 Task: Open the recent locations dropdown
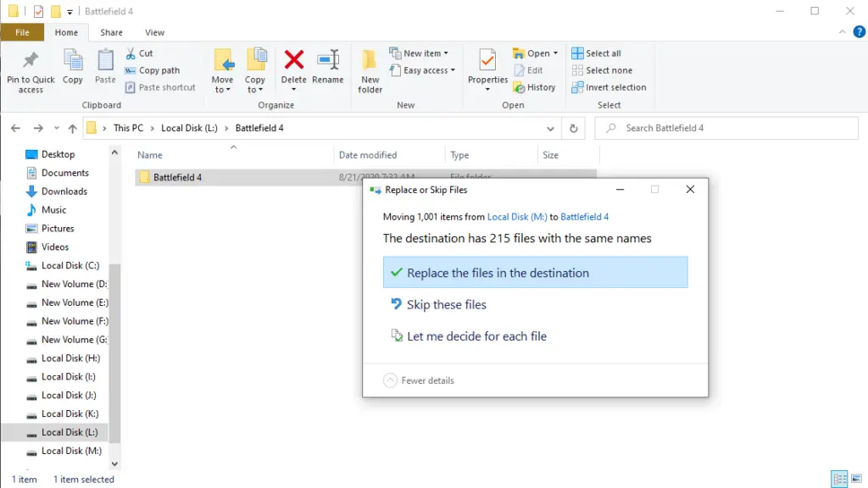pyautogui.click(x=57, y=129)
